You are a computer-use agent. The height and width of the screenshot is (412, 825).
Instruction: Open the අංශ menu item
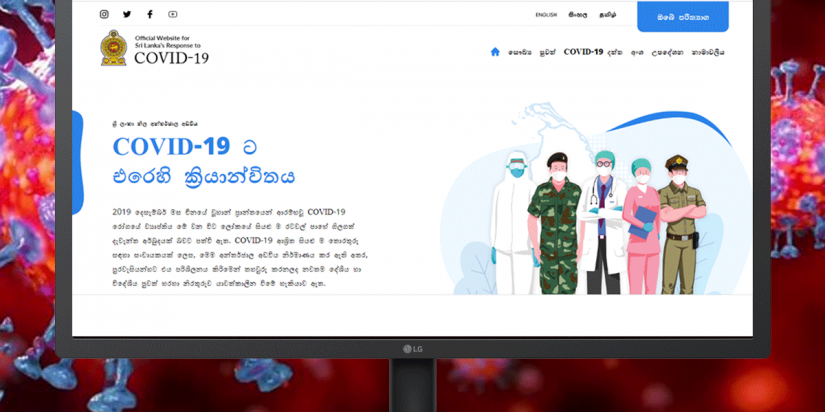coord(636,52)
